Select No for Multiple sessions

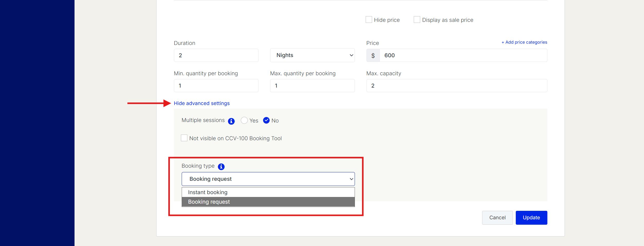point(266,120)
